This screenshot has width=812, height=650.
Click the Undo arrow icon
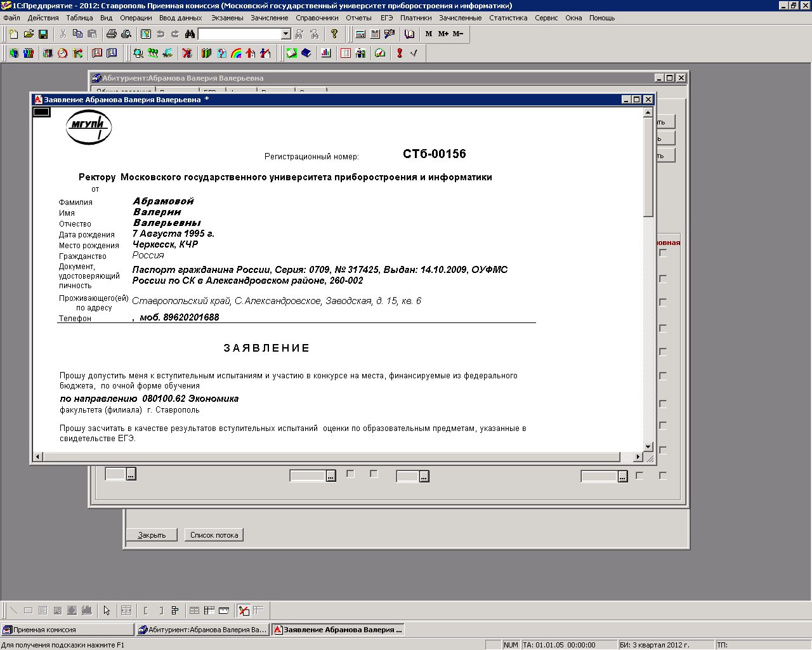click(160, 34)
